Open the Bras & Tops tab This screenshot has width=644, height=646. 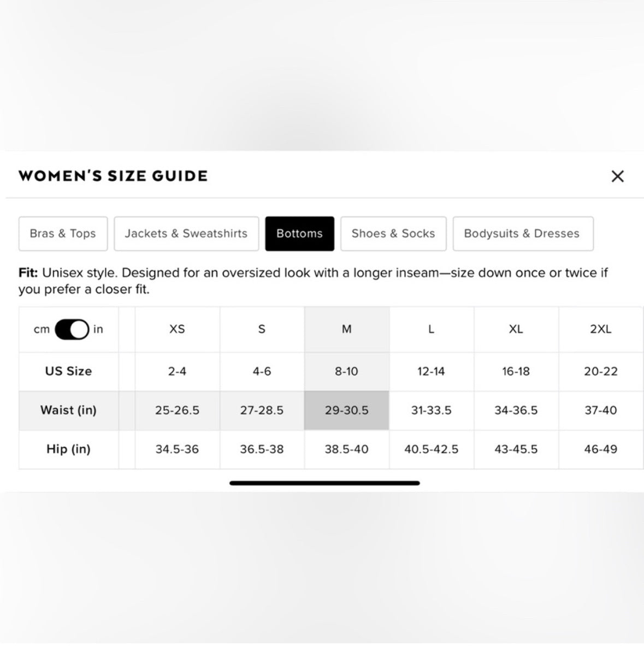(x=63, y=234)
